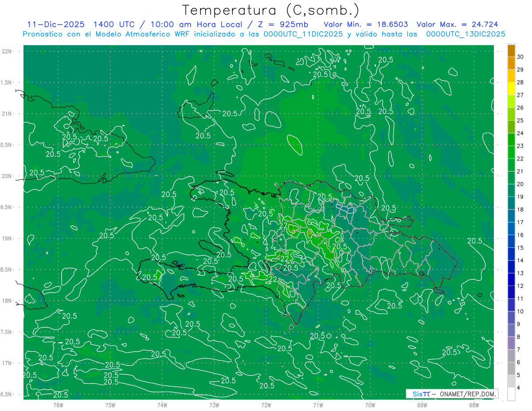The height and width of the screenshot is (411, 532).
Task: Click the 'Valor Min. = 18.6503' value
Action: (x=366, y=25)
